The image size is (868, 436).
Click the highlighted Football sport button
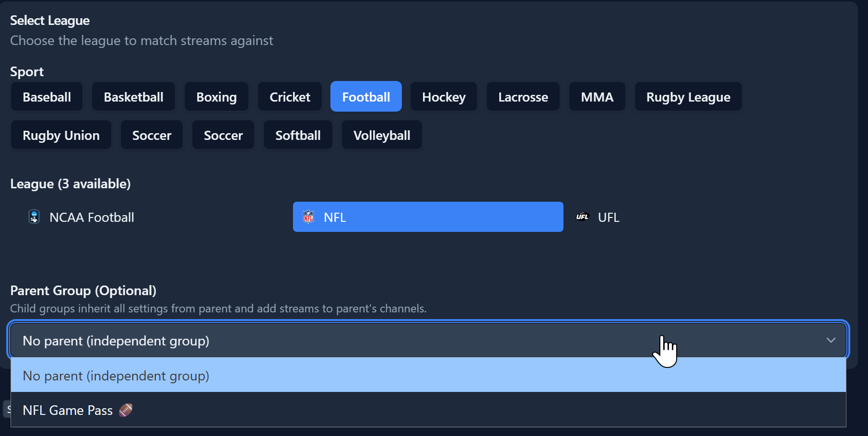coord(366,97)
